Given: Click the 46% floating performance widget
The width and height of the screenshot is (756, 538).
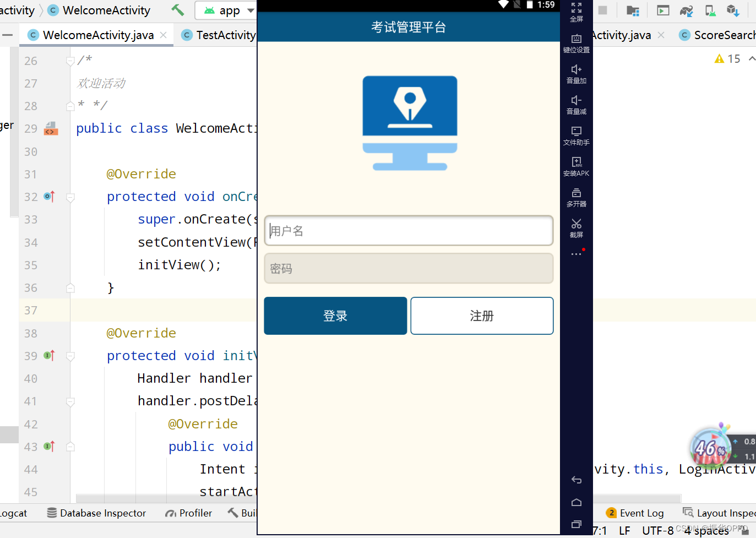Looking at the screenshot, I should pos(710,447).
